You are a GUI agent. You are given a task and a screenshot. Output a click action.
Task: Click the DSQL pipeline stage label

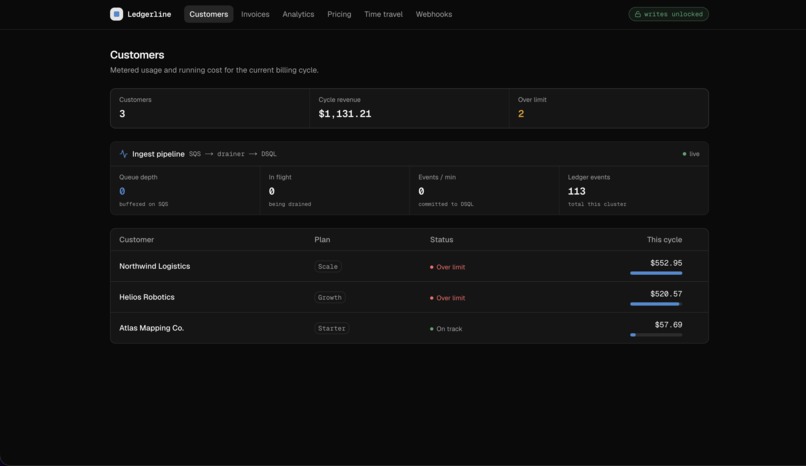(268, 154)
